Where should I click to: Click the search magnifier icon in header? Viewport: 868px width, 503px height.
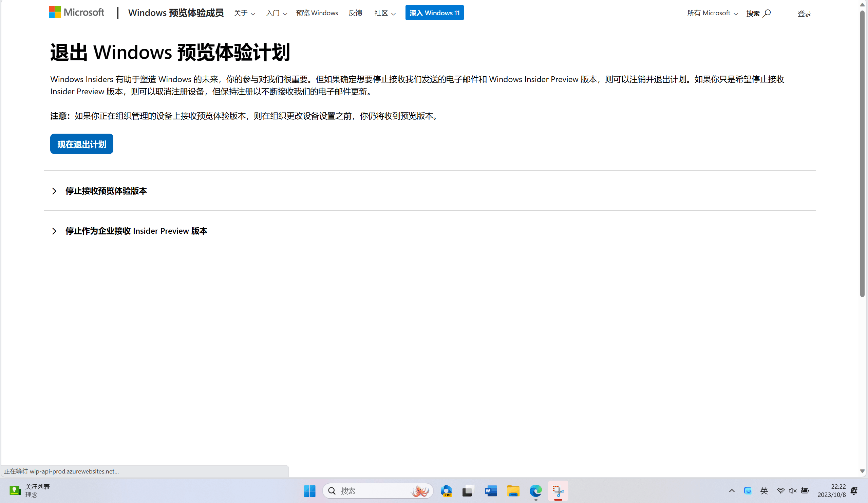pos(767,13)
